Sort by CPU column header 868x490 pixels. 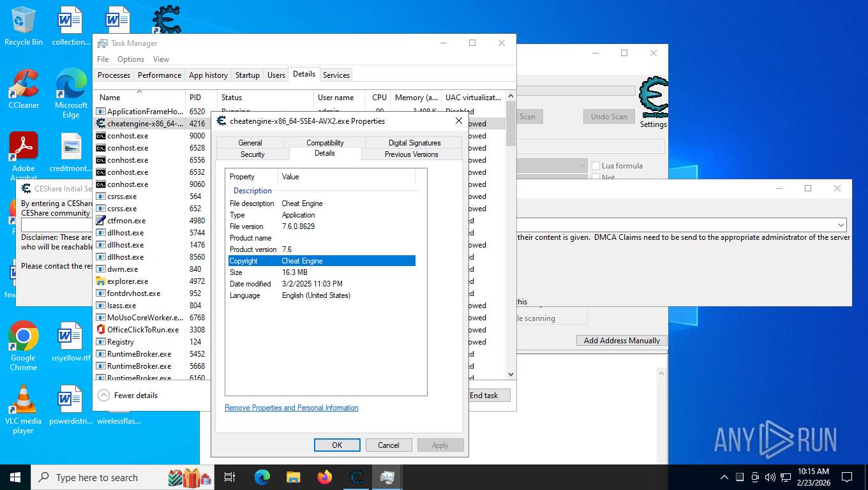coord(378,98)
